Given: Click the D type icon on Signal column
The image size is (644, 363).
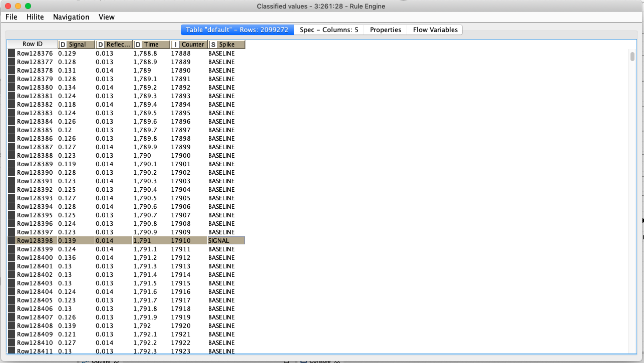Looking at the screenshot, I should point(63,45).
